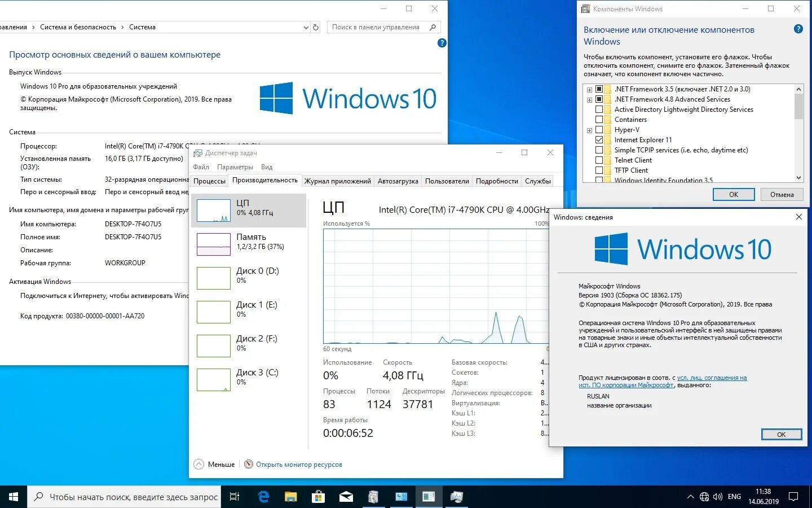812x508 pixels.
Task: Toggle .NET Framework 3.5 checkbox
Action: pos(599,89)
